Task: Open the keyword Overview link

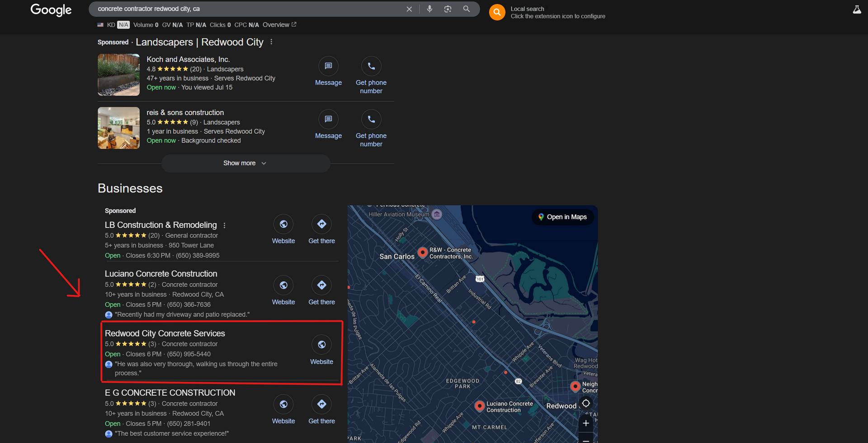Action: [x=279, y=25]
